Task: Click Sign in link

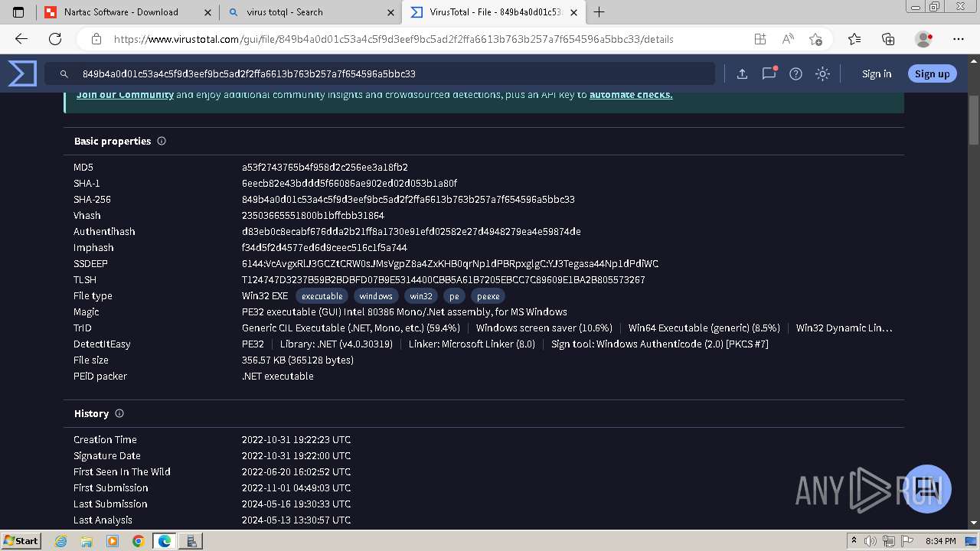Action: pyautogui.click(x=877, y=74)
